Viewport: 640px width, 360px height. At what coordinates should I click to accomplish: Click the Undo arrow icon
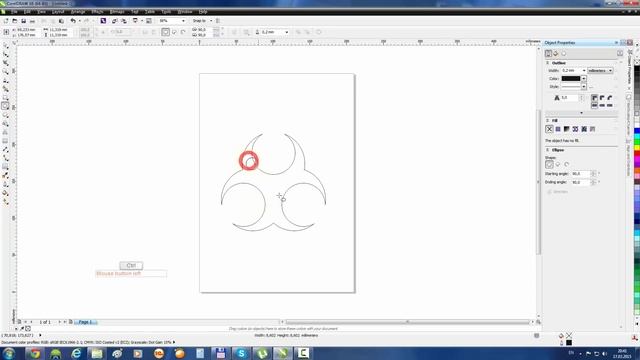pyautogui.click(x=73, y=21)
